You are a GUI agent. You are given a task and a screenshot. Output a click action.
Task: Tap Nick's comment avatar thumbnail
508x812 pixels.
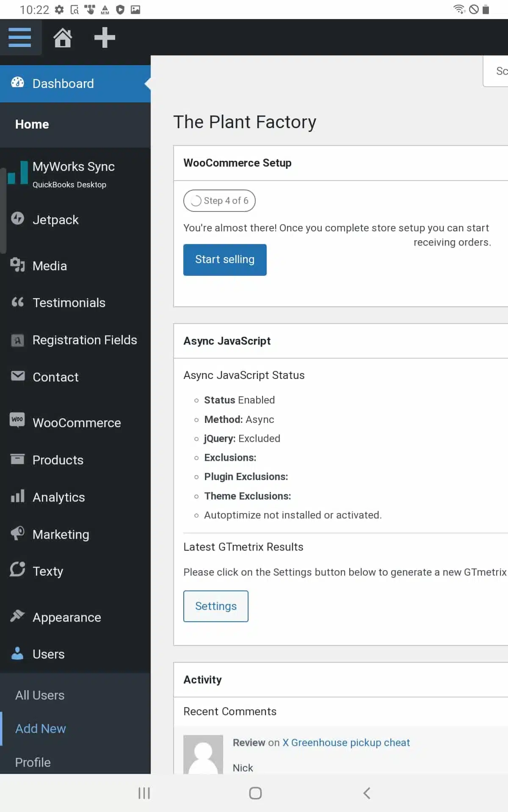pyautogui.click(x=203, y=754)
